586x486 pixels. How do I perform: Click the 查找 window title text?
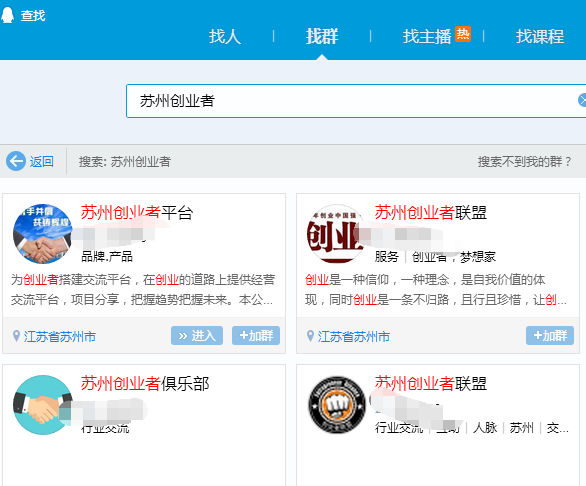(x=33, y=15)
